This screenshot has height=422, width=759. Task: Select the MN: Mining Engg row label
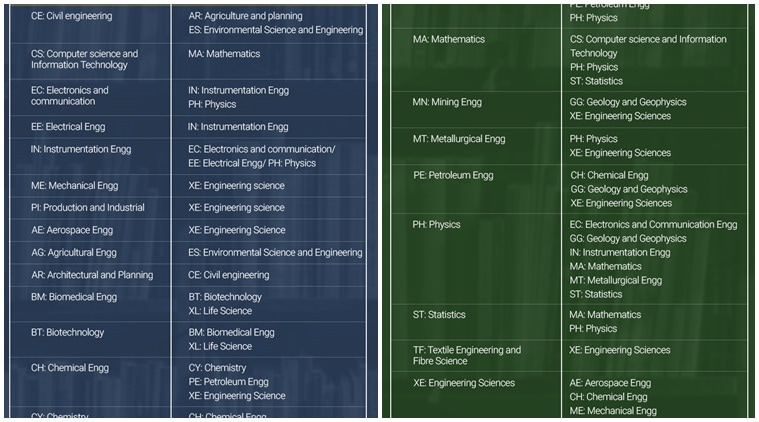[x=449, y=102]
